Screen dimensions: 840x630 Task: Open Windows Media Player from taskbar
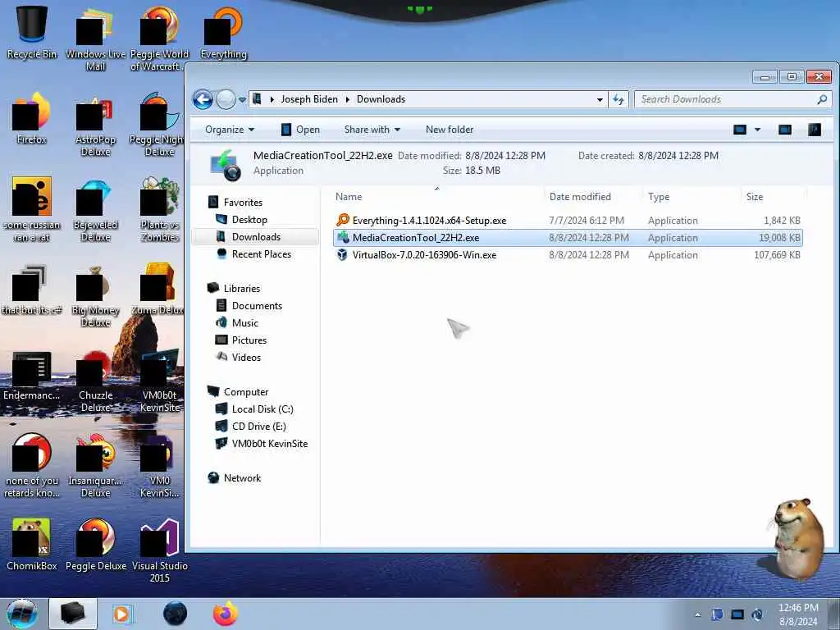click(123, 614)
